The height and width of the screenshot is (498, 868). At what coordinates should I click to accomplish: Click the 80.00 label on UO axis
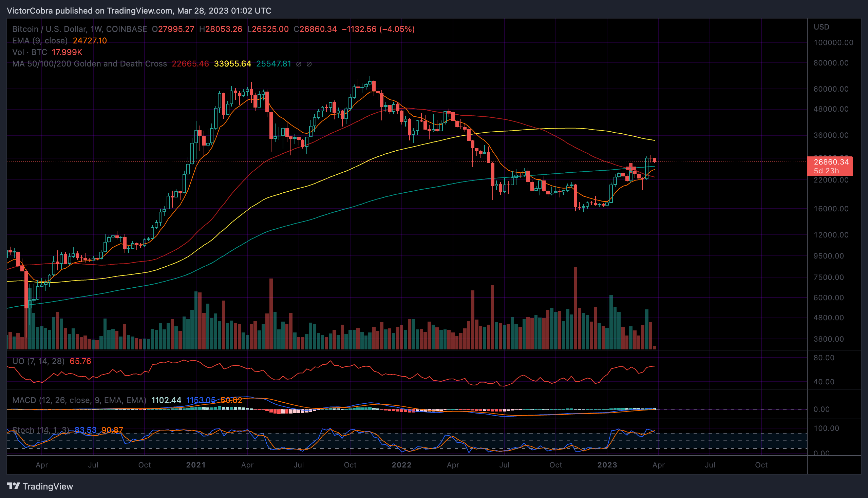click(824, 358)
